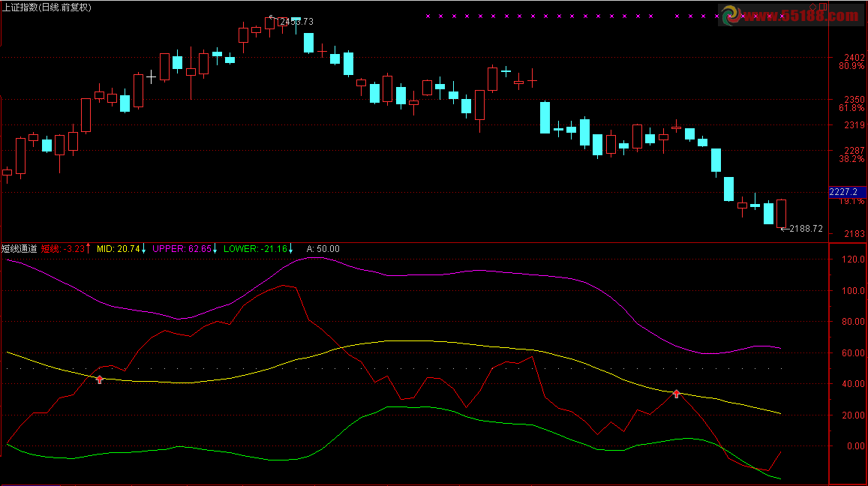Click the 100.0 indicator axis label
This screenshot has height=486, width=868.
pos(853,290)
